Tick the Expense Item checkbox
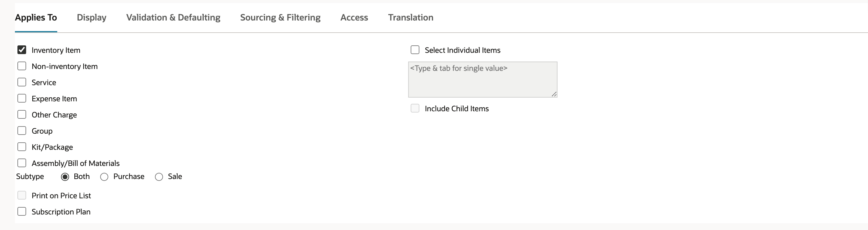868x230 pixels. tap(22, 98)
